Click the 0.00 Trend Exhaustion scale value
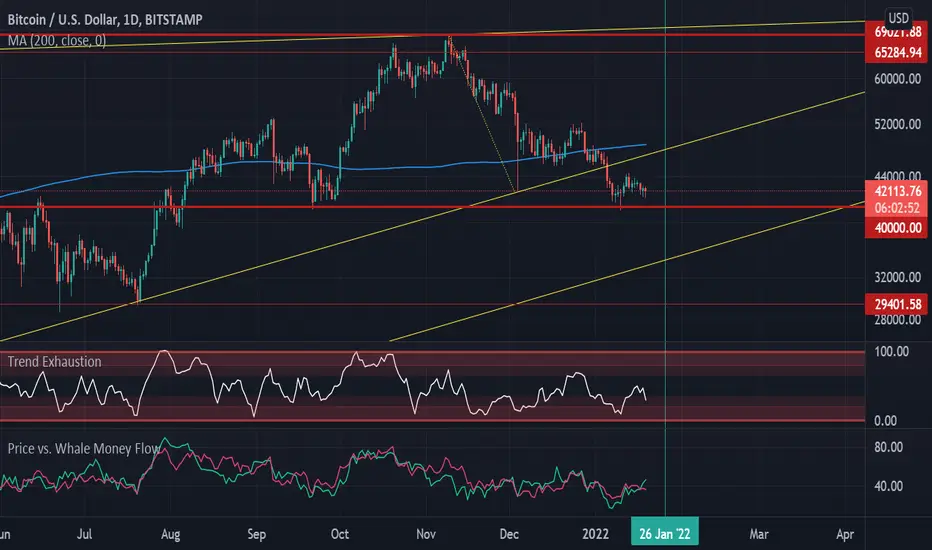 pyautogui.click(x=885, y=421)
